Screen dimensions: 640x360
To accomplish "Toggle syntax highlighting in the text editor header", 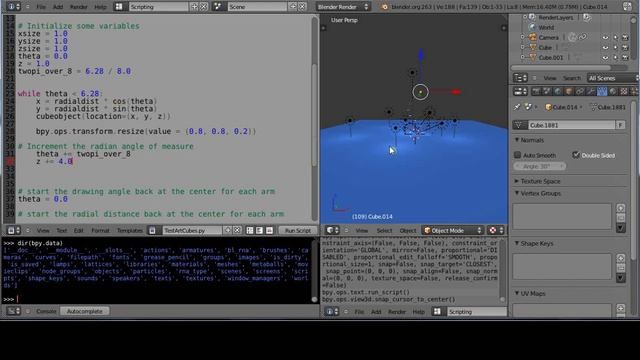I will [269, 230].
